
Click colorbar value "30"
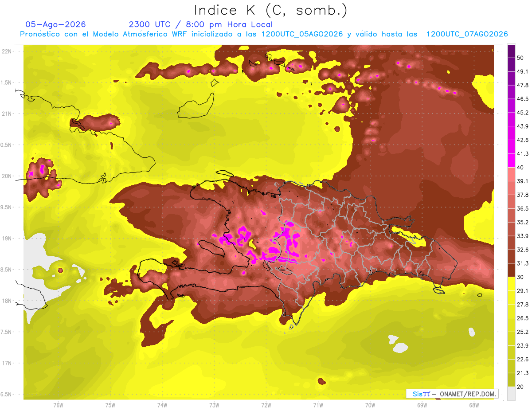(x=521, y=277)
